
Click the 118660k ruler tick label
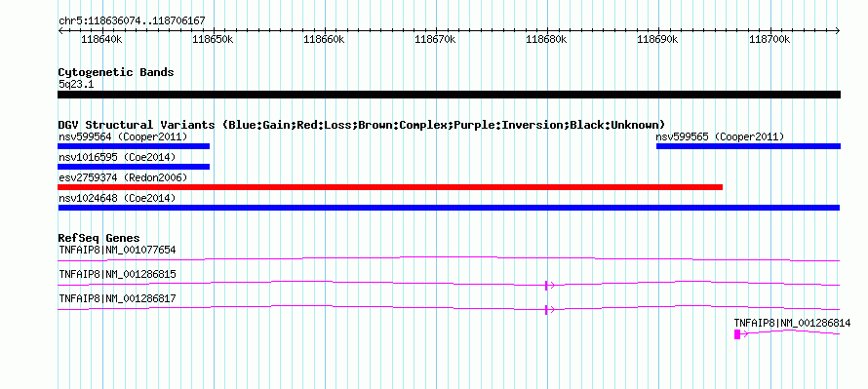(x=325, y=40)
